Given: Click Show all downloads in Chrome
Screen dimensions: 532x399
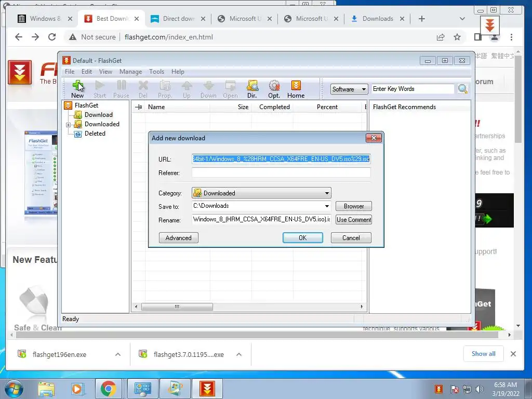Looking at the screenshot, I should point(483,354).
